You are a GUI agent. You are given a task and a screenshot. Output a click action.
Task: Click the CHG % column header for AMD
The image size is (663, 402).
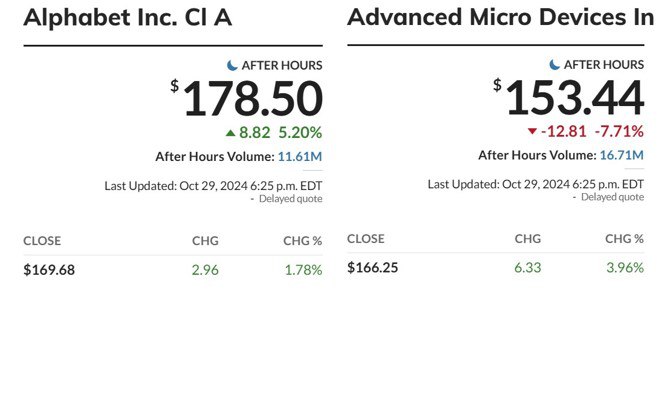point(624,239)
